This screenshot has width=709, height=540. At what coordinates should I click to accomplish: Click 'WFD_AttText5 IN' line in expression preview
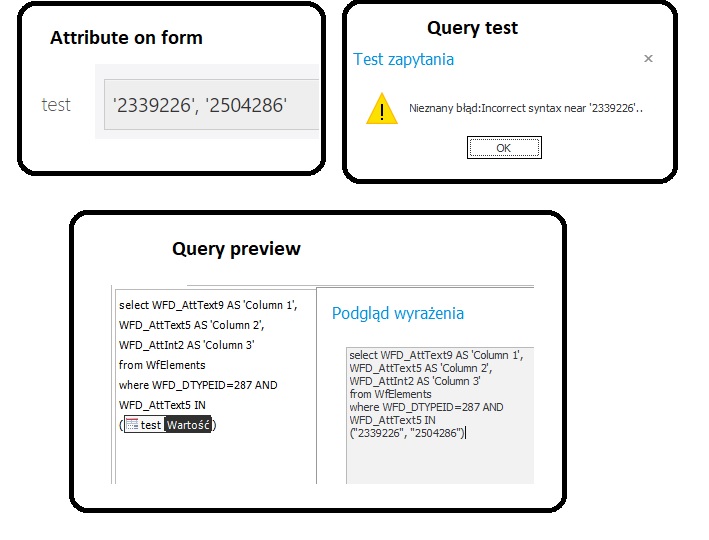coord(392,420)
